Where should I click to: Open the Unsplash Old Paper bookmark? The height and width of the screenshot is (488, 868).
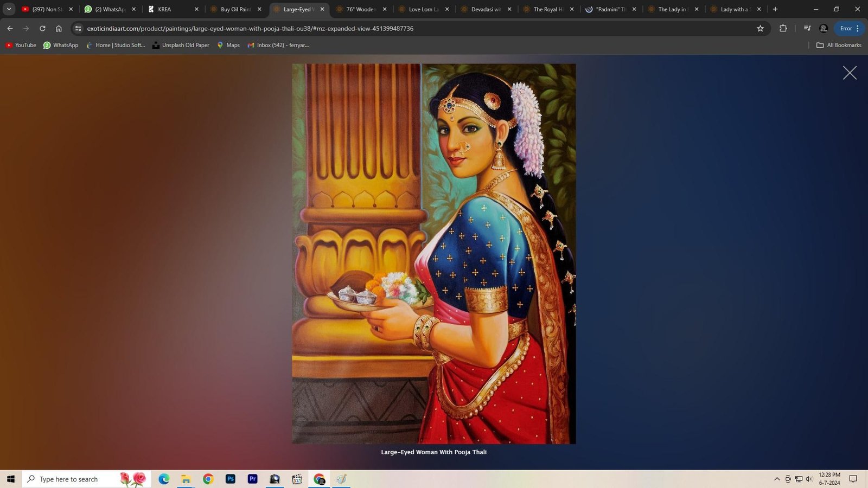tap(181, 45)
